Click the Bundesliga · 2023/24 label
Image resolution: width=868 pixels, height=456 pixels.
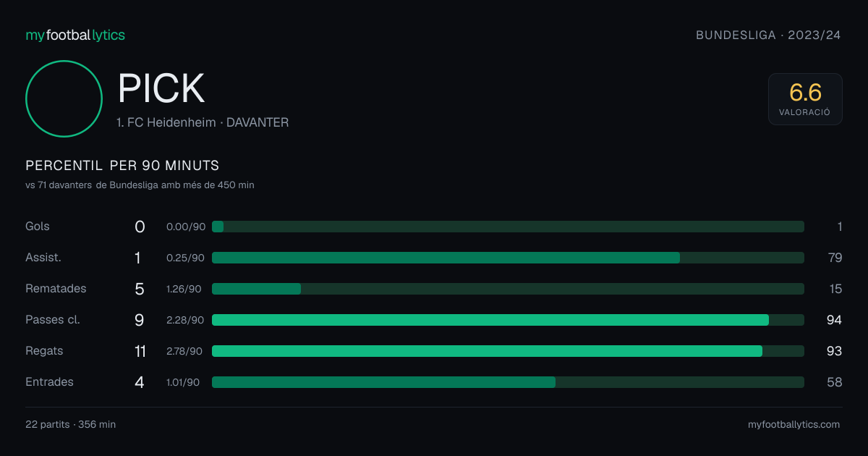(768, 35)
